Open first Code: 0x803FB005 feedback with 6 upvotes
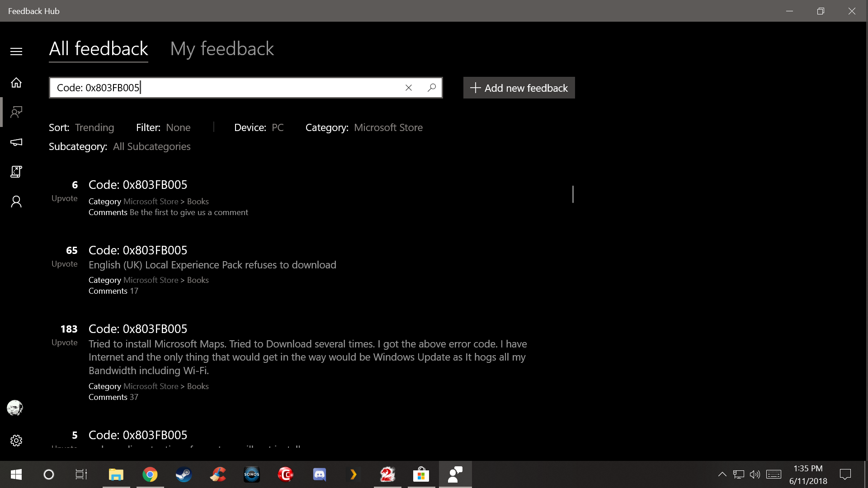This screenshot has height=488, width=868. coord(138,185)
